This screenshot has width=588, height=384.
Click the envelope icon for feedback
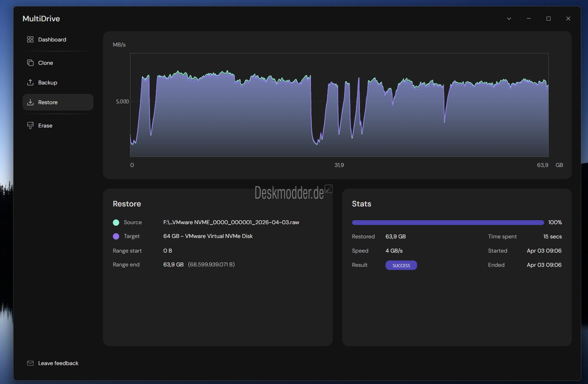tap(30, 363)
